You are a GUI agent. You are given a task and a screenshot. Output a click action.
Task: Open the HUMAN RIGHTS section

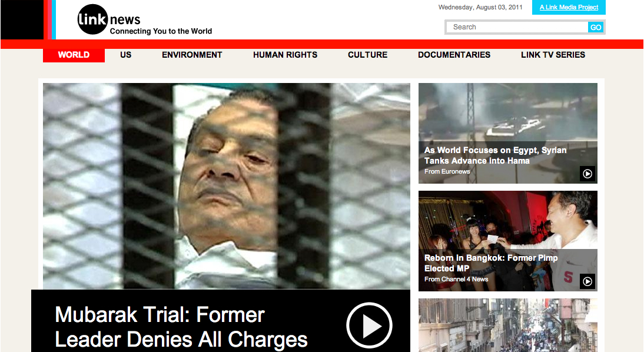(x=285, y=55)
